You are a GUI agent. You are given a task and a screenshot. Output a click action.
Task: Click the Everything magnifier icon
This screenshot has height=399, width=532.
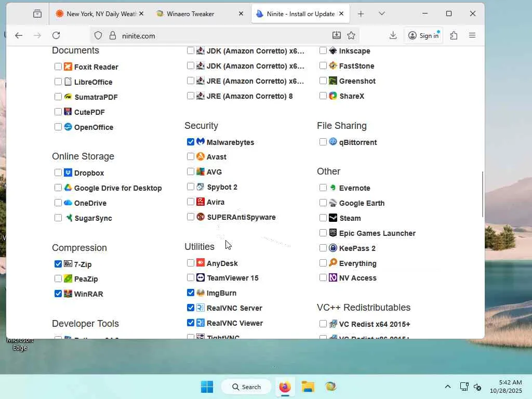pyautogui.click(x=333, y=262)
